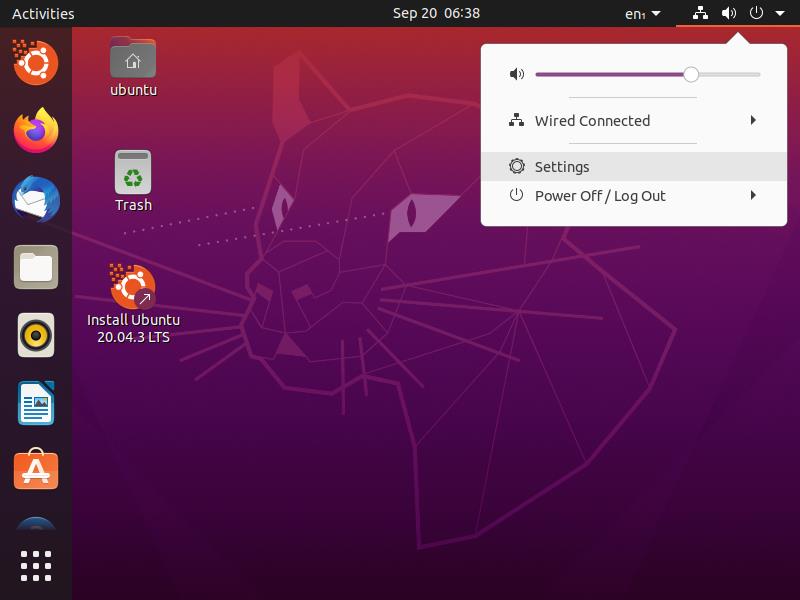Click the Activities button
800x600 pixels.
click(43, 14)
